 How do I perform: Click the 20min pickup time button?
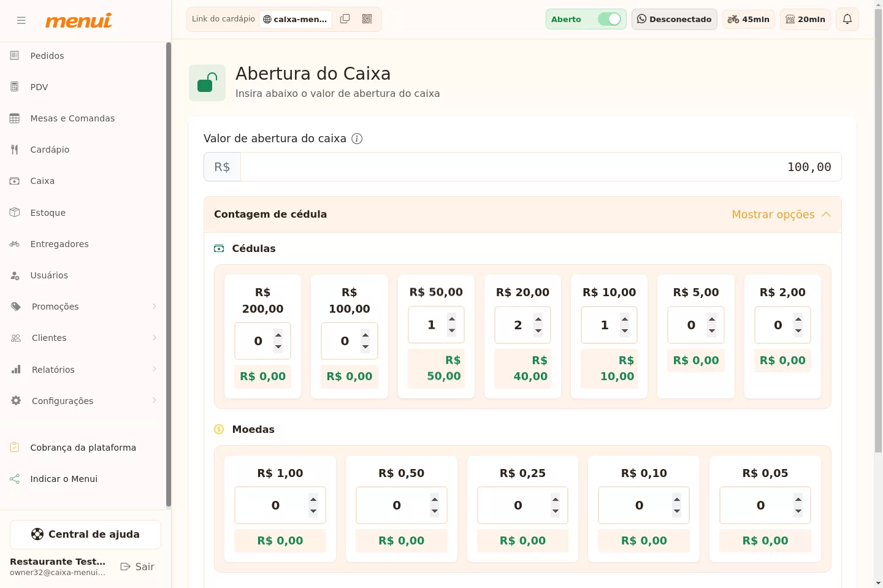click(806, 19)
